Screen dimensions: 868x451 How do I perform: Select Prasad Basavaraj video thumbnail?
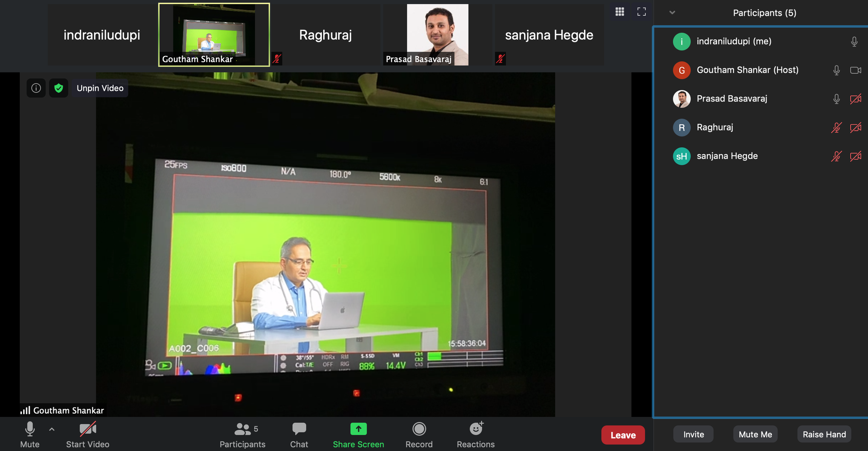[x=437, y=35]
